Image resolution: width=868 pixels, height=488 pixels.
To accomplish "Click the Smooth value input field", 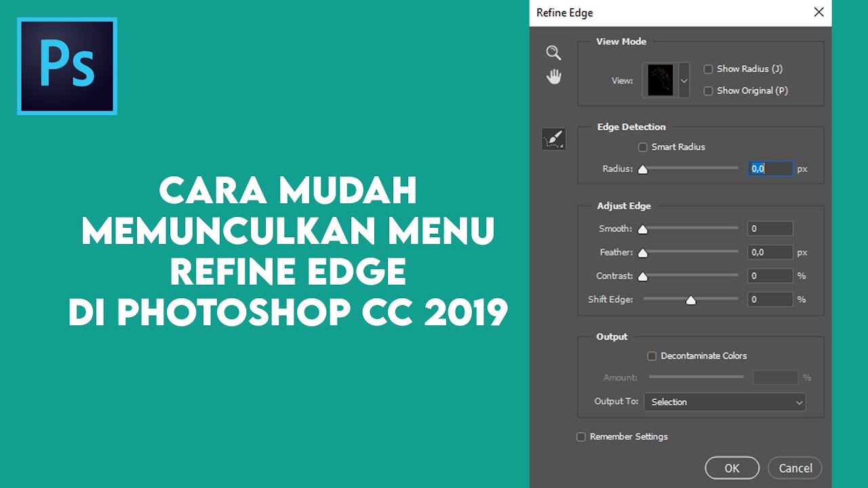I will pyautogui.click(x=770, y=229).
